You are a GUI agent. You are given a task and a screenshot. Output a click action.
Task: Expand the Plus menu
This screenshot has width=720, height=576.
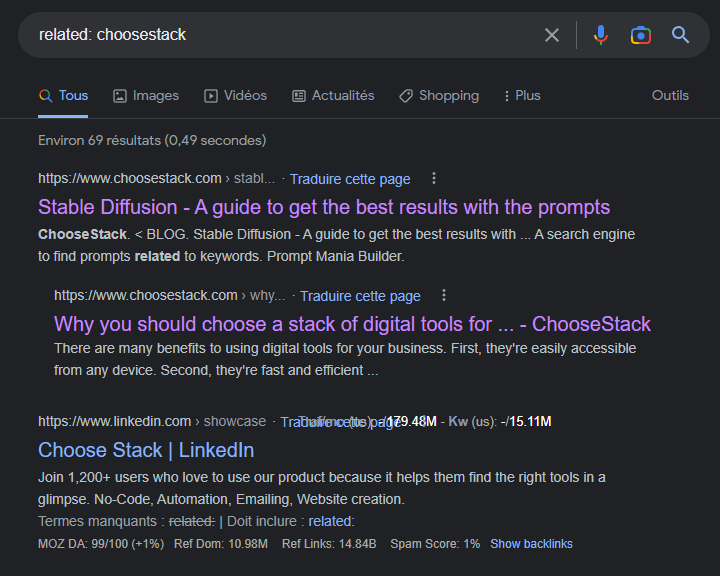523,96
